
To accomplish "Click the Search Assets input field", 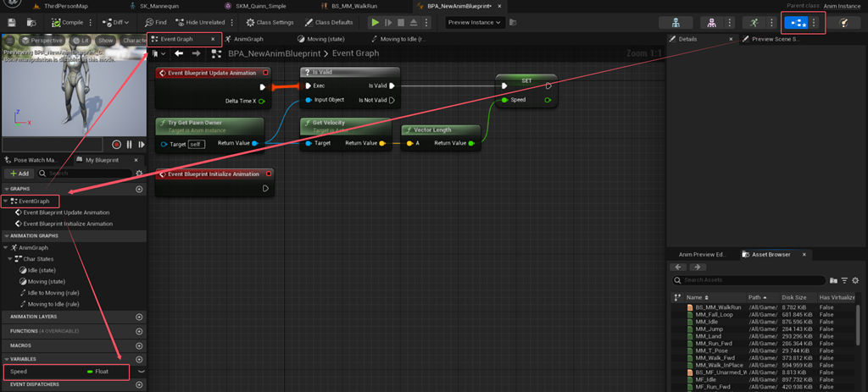I will coord(748,280).
